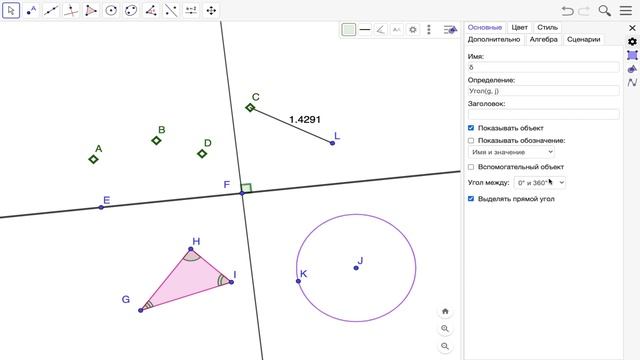Image resolution: width=640 pixels, height=360 pixels.
Task: Select triangle vertex I
Action: tap(231, 282)
